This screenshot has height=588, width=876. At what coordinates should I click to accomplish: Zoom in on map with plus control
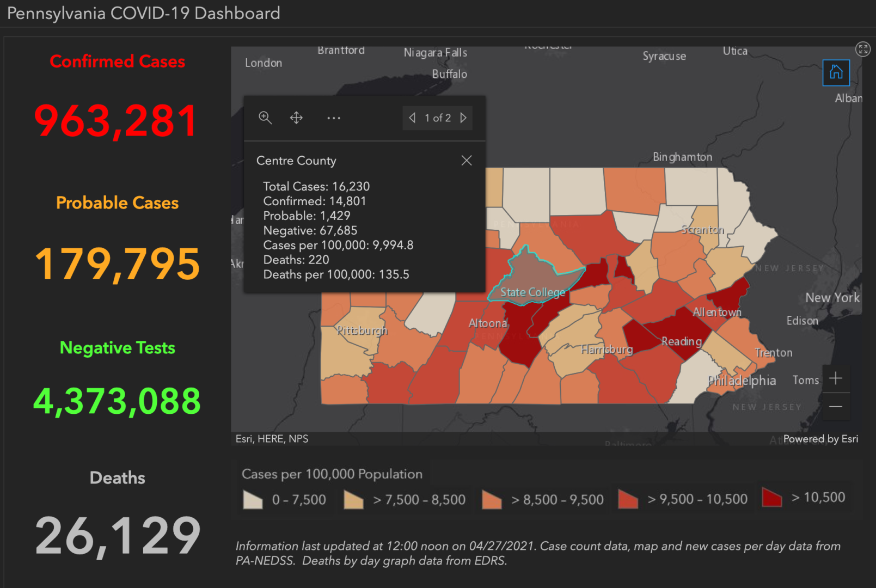click(x=836, y=378)
